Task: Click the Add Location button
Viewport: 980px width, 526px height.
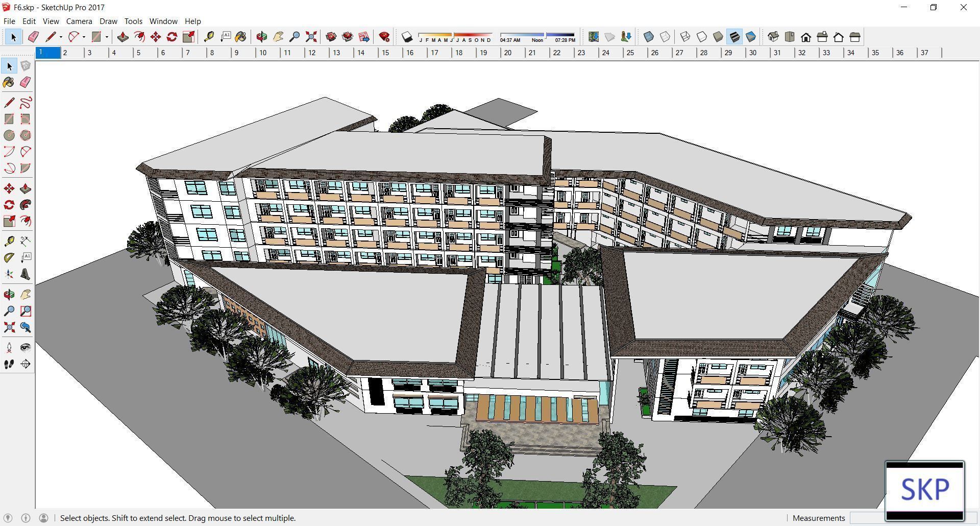Action: click(592, 37)
